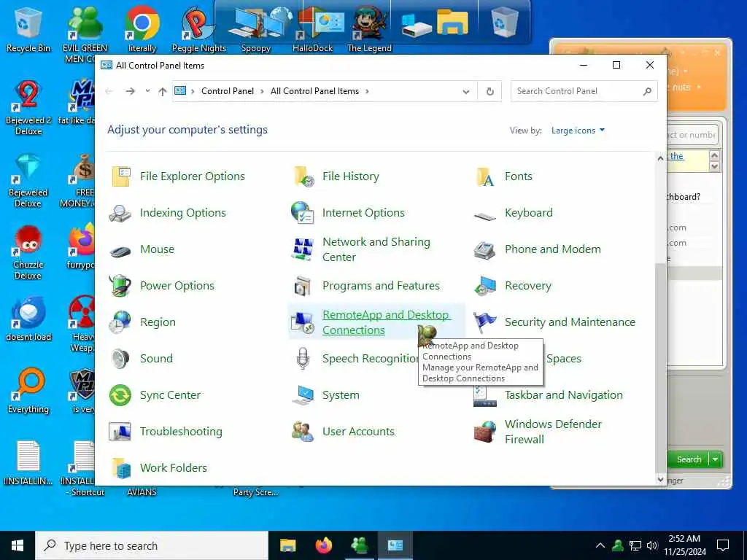
Task: Refresh the Control Panel view
Action: coord(489,91)
